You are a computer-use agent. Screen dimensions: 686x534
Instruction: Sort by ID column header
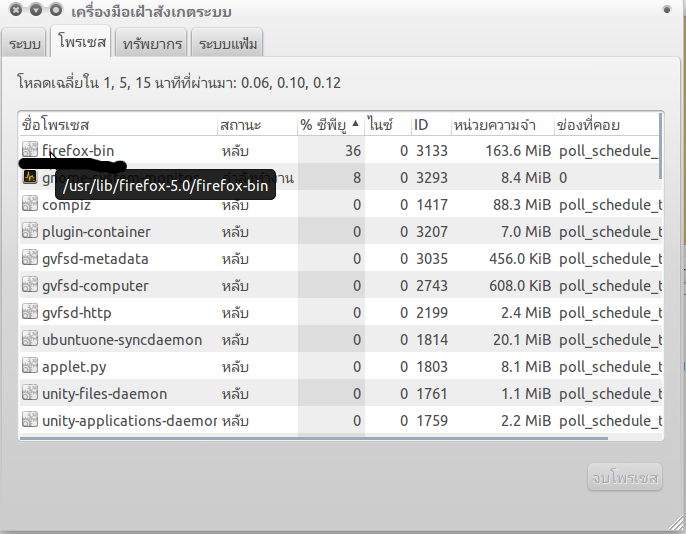click(430, 125)
